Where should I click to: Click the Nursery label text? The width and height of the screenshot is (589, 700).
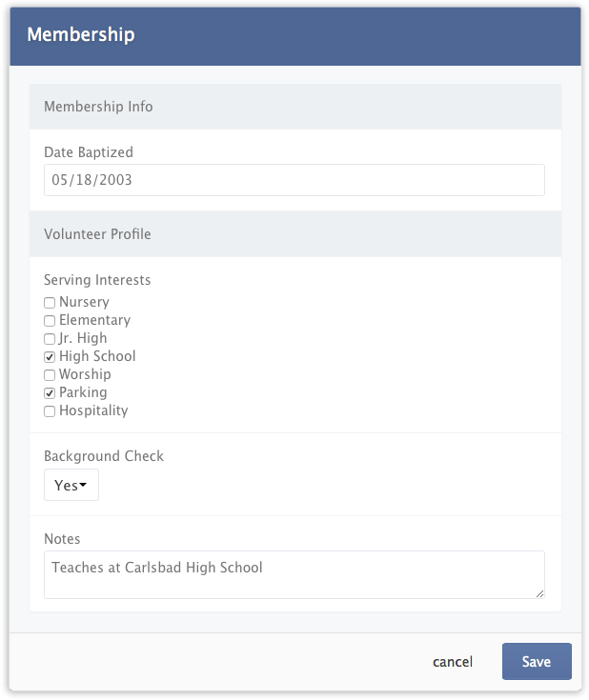pos(84,302)
